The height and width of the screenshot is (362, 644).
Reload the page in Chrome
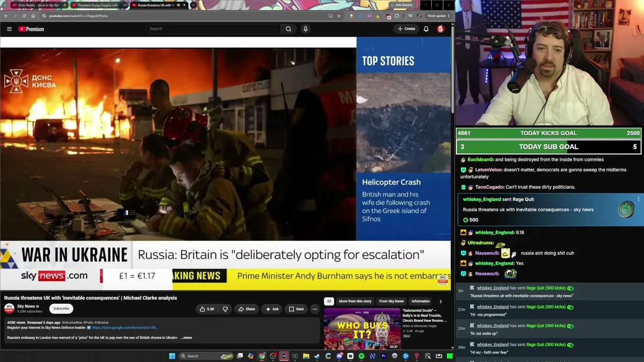tap(24, 16)
